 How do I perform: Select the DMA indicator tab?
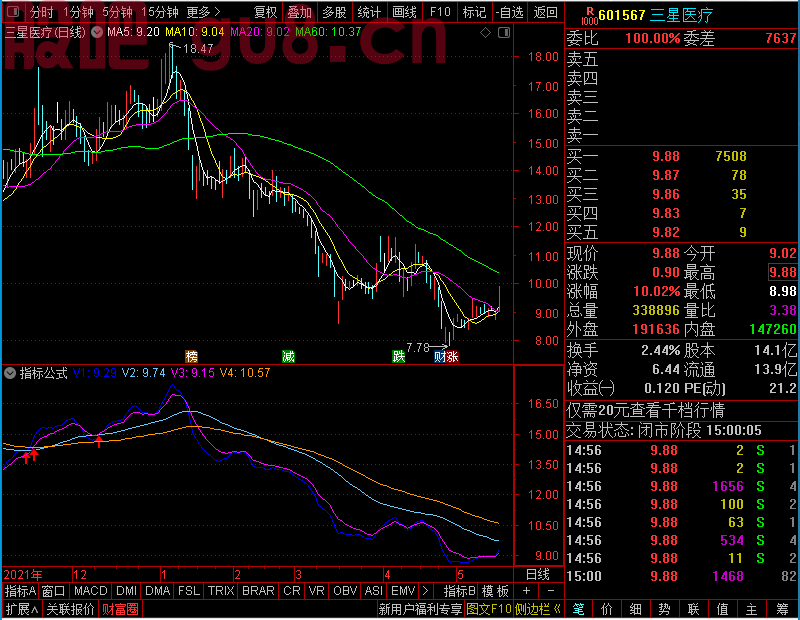pyautogui.click(x=157, y=591)
